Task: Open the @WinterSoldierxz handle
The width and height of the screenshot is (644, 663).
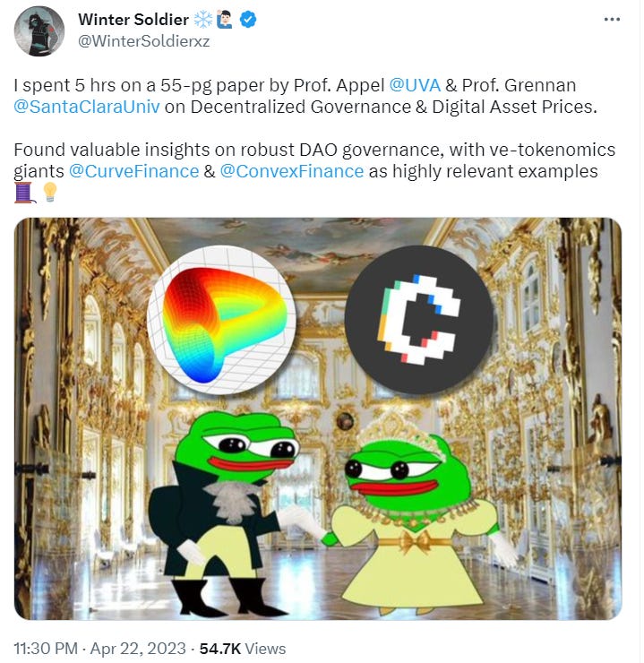Action: [x=144, y=41]
